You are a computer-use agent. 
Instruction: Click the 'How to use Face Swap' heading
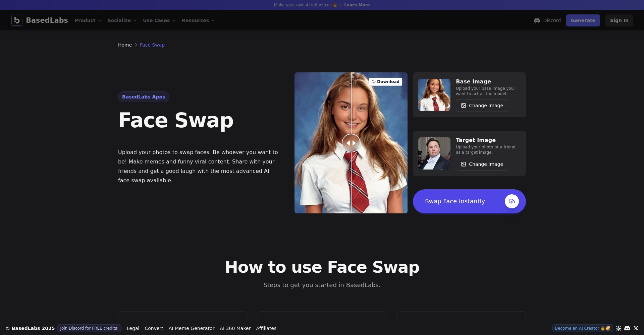point(322,267)
